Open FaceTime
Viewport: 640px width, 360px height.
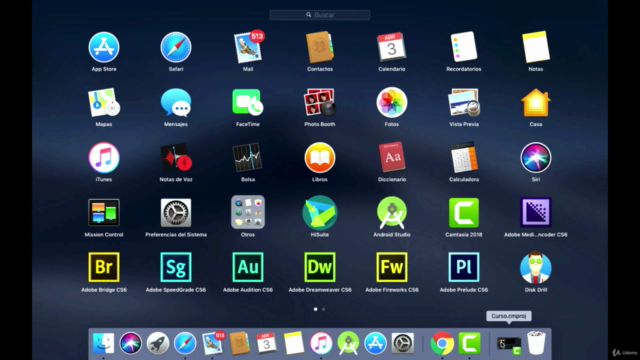point(248,102)
